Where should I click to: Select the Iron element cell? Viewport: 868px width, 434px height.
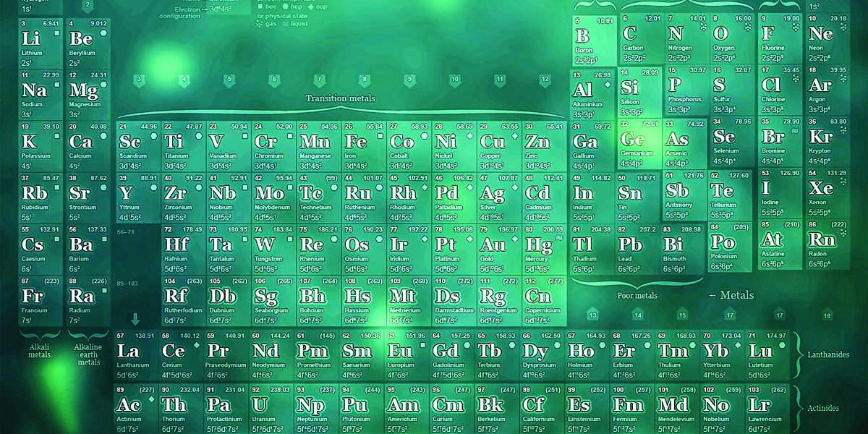coord(365,146)
